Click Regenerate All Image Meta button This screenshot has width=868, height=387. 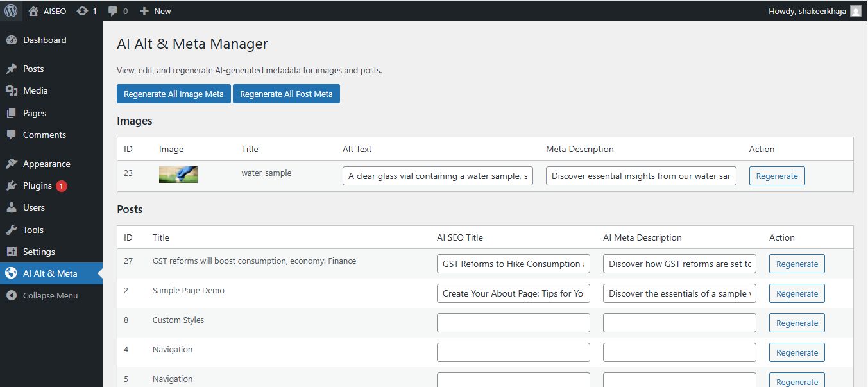(173, 94)
